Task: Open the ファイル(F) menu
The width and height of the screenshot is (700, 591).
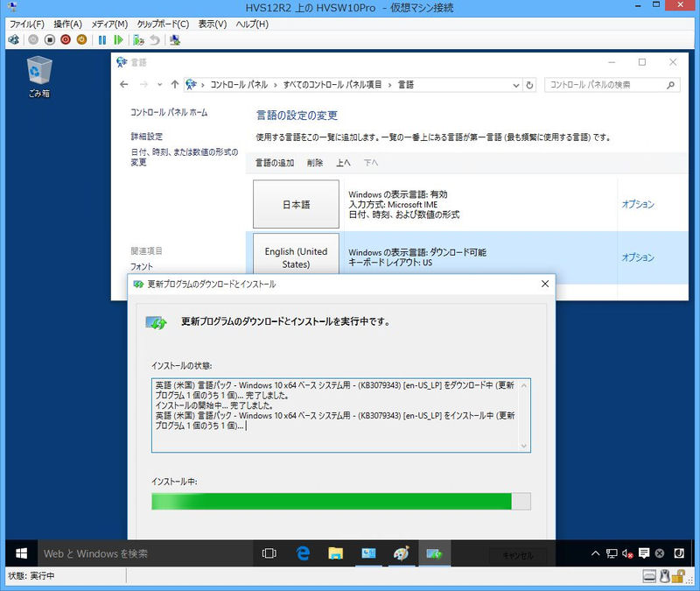Action: pos(27,25)
